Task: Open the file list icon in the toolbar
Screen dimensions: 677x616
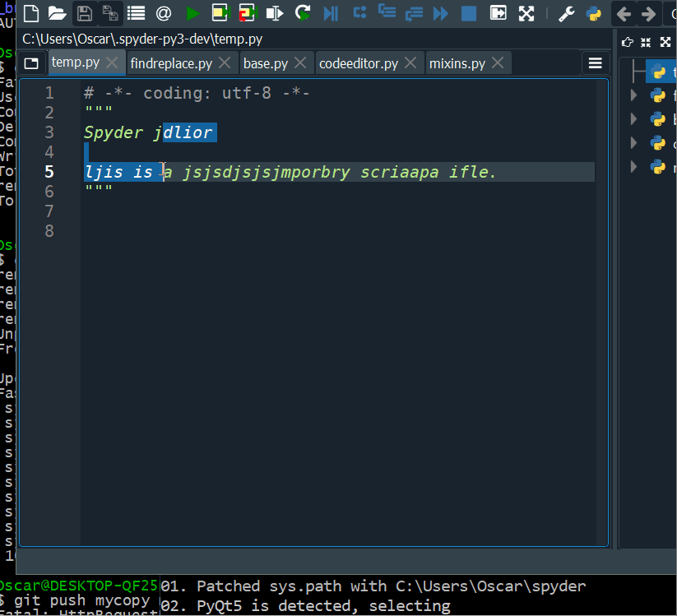Action: (136, 13)
